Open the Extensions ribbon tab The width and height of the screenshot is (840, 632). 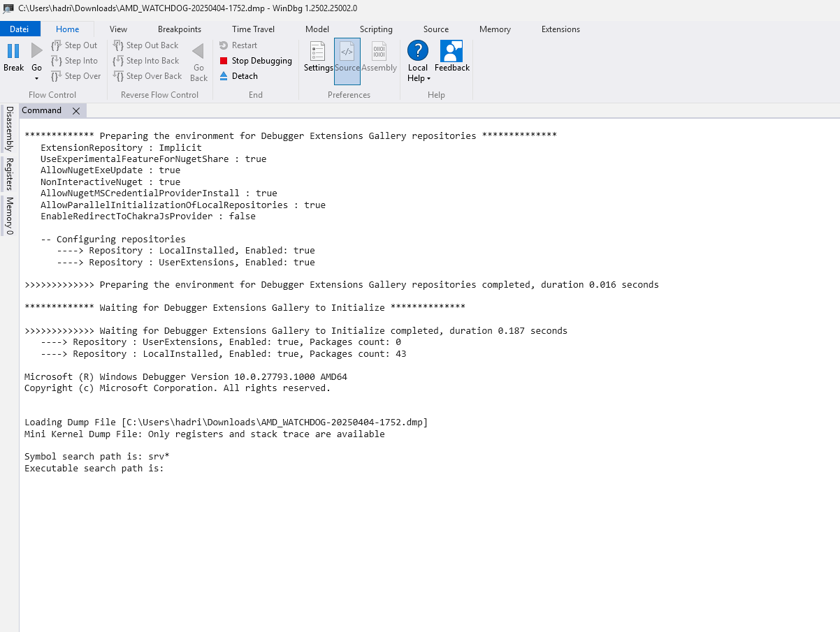pyautogui.click(x=560, y=29)
